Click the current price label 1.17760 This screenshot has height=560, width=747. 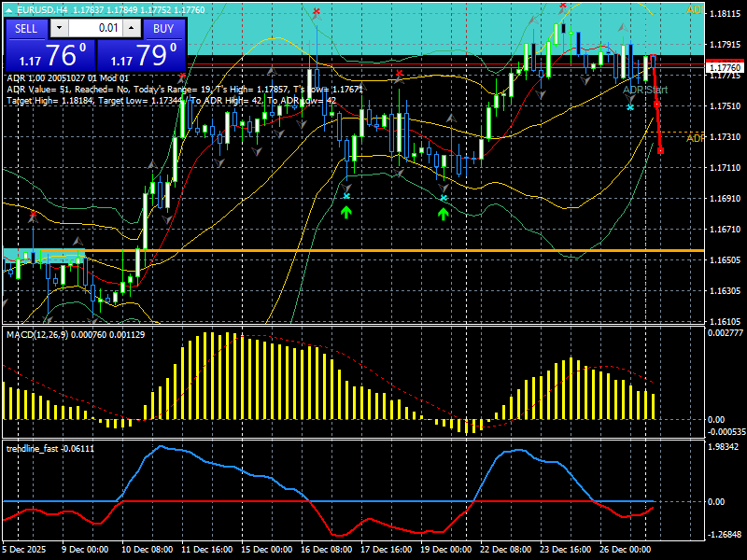726,67
